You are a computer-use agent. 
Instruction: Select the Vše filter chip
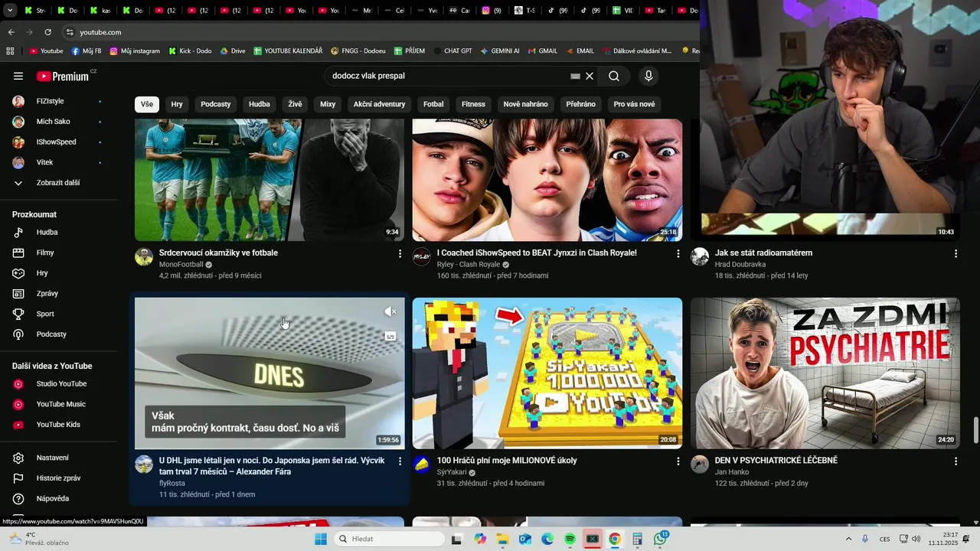click(146, 104)
